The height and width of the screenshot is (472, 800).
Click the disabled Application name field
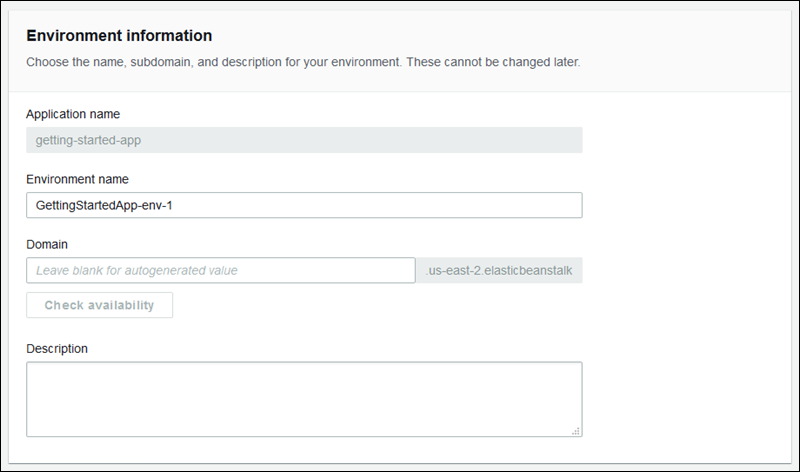click(304, 140)
